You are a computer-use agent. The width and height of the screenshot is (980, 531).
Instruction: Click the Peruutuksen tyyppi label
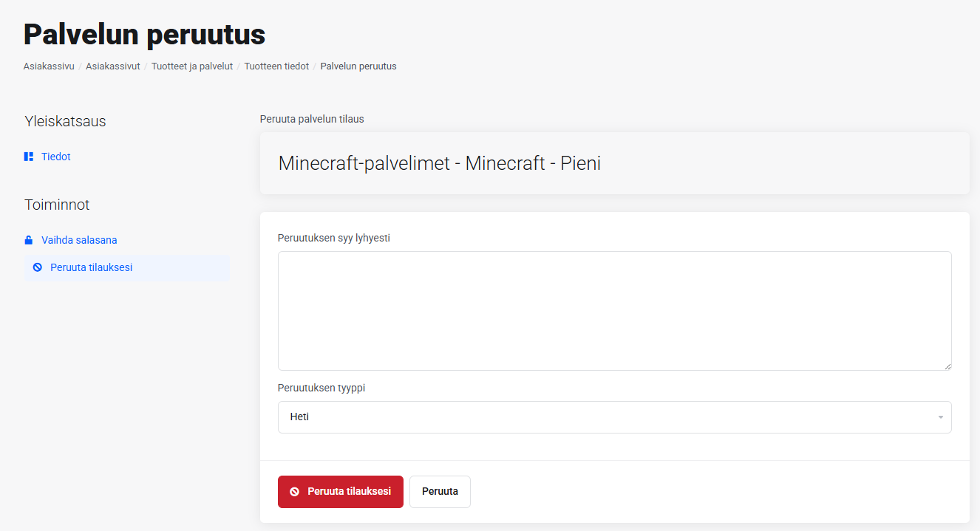[x=321, y=388]
